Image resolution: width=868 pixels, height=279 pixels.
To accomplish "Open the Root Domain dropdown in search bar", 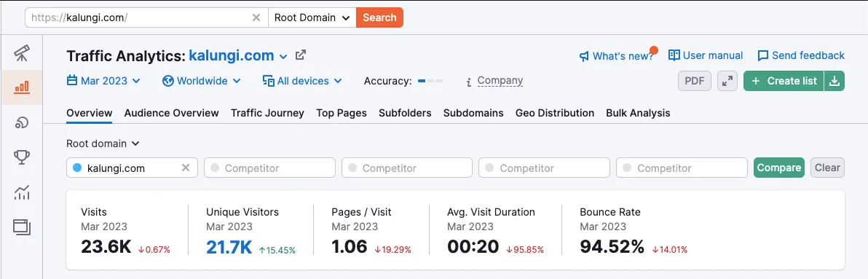I will click(312, 17).
